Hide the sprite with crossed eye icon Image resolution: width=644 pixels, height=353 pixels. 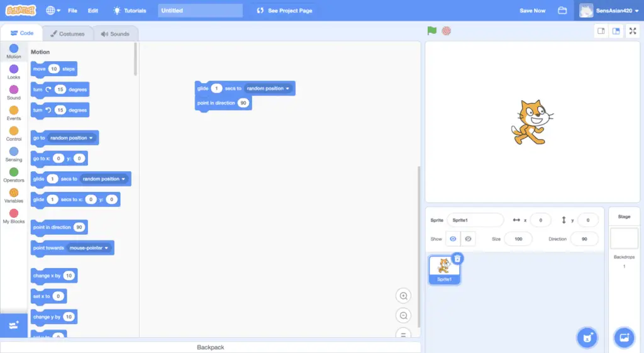(x=468, y=238)
